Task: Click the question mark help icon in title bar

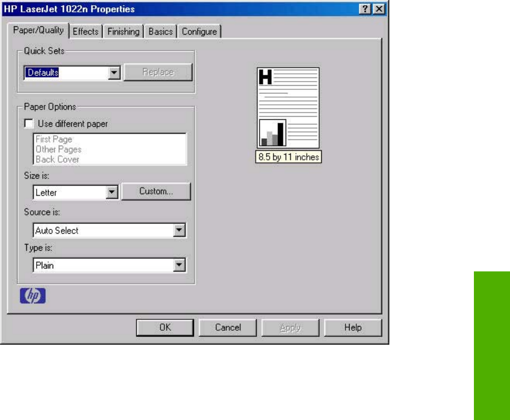Action: click(365, 9)
